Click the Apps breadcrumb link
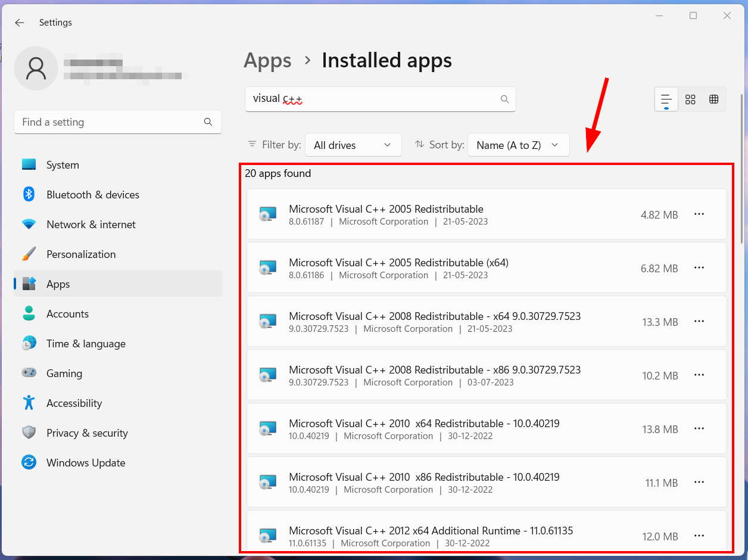This screenshot has width=748, height=560. pyautogui.click(x=268, y=60)
